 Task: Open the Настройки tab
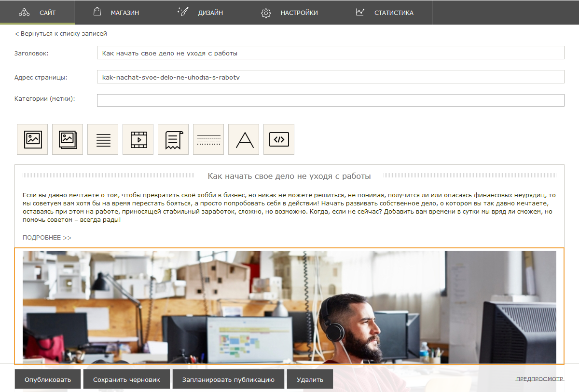[x=289, y=13]
